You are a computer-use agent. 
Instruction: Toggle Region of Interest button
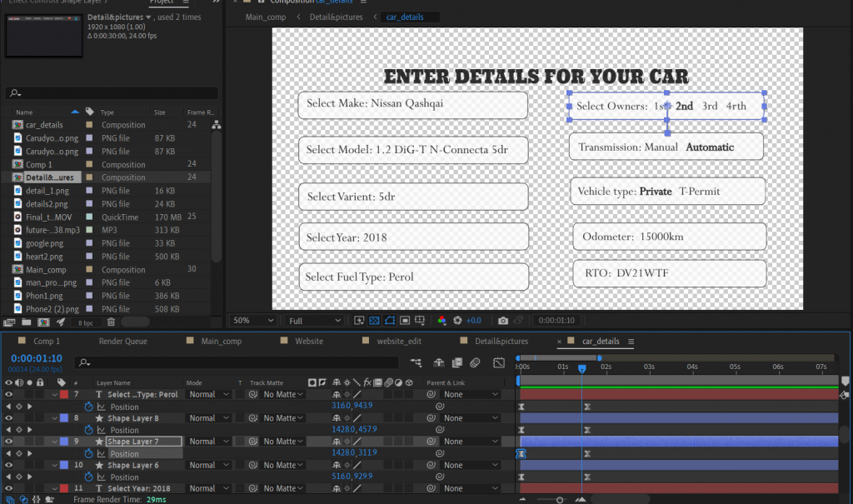pyautogui.click(x=405, y=321)
